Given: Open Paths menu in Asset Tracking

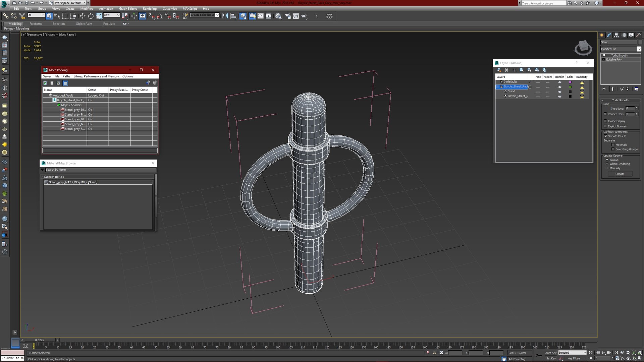Looking at the screenshot, I should click(66, 76).
